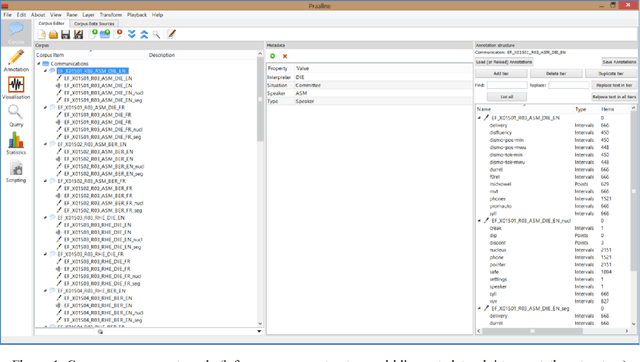Collapse the EF_X01501_R03_ASM_DIE_FR communication
The image size is (640, 362).
45,107
